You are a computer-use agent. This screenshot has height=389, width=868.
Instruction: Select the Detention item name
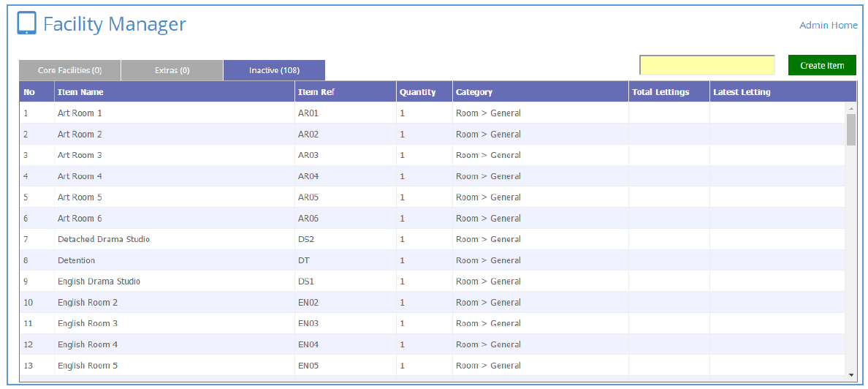click(x=77, y=260)
